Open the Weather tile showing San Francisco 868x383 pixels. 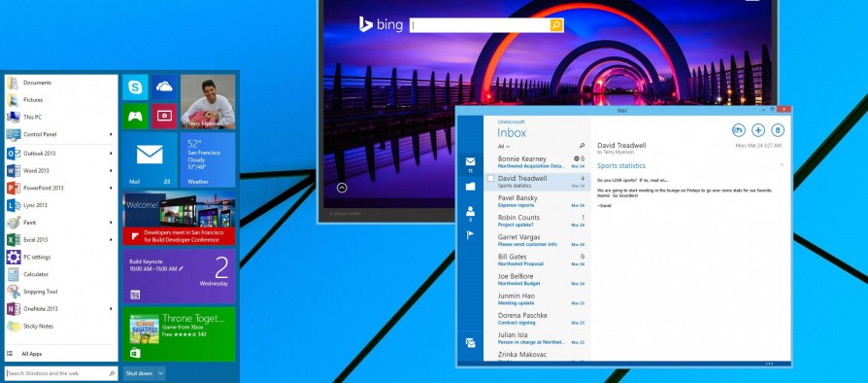[208, 159]
